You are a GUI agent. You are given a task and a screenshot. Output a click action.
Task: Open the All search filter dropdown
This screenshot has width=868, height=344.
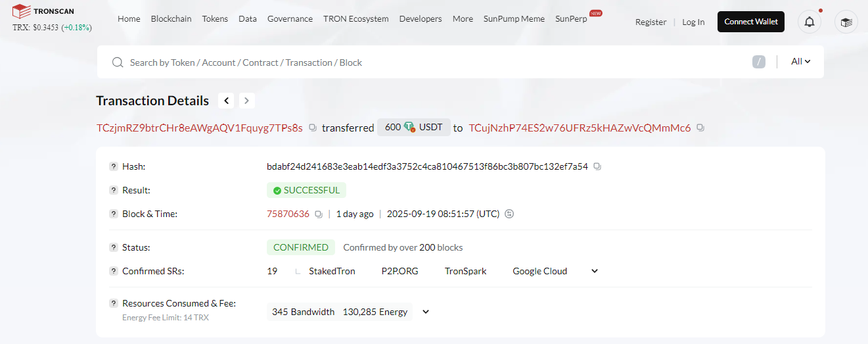coord(800,61)
